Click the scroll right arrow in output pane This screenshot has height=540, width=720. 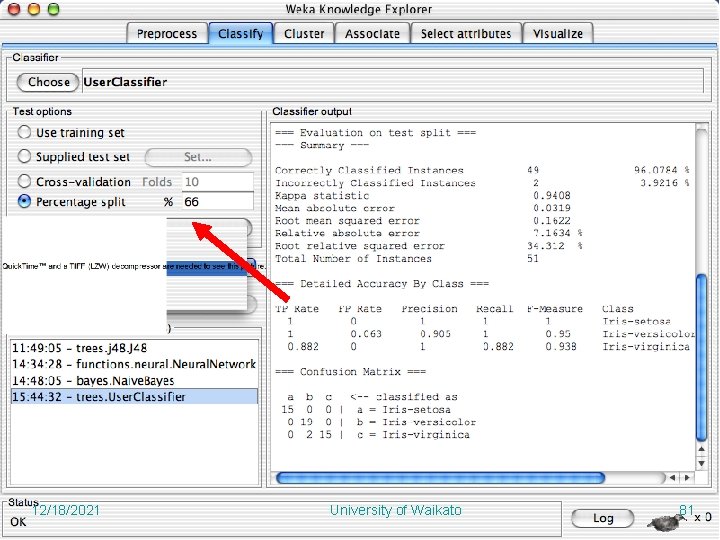pyautogui.click(x=687, y=478)
